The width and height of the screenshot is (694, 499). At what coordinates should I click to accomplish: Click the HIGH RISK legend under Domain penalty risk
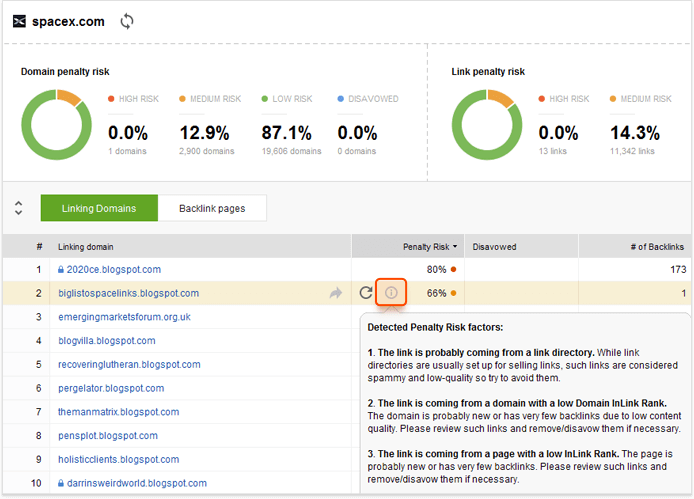coord(133,99)
